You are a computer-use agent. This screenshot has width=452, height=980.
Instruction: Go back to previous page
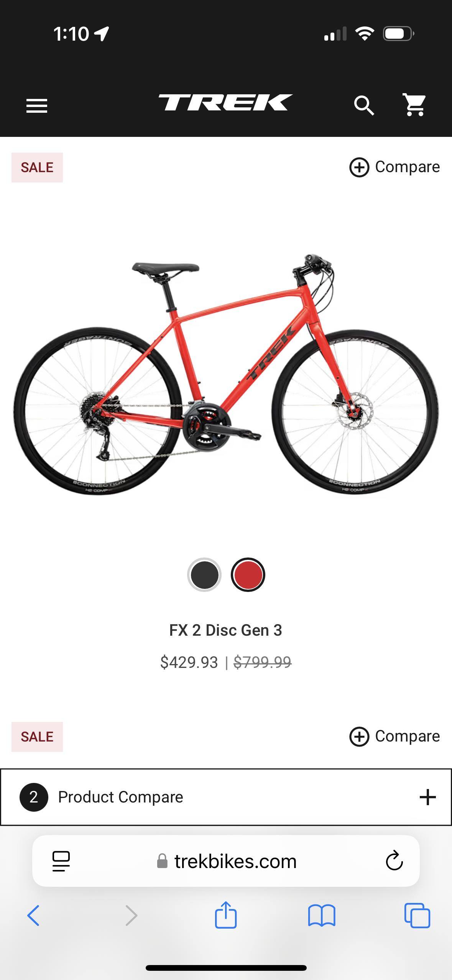[33, 916]
